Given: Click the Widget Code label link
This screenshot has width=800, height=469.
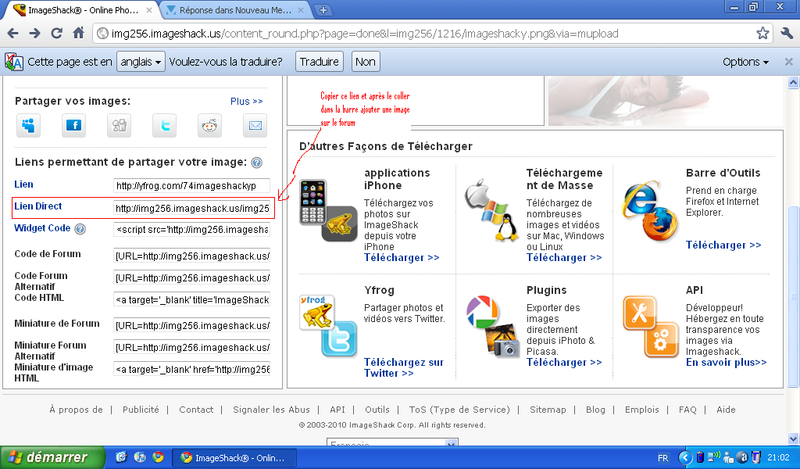Looking at the screenshot, I should [x=42, y=228].
